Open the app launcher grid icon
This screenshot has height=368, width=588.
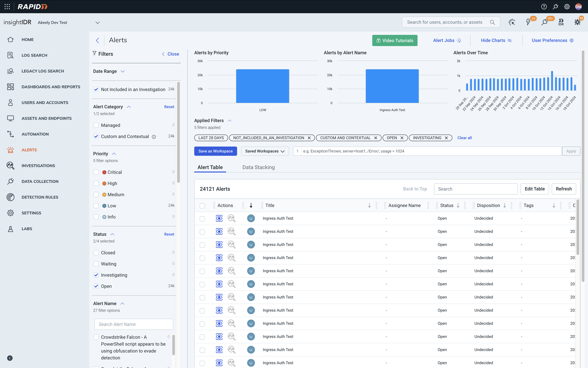tap(7, 7)
